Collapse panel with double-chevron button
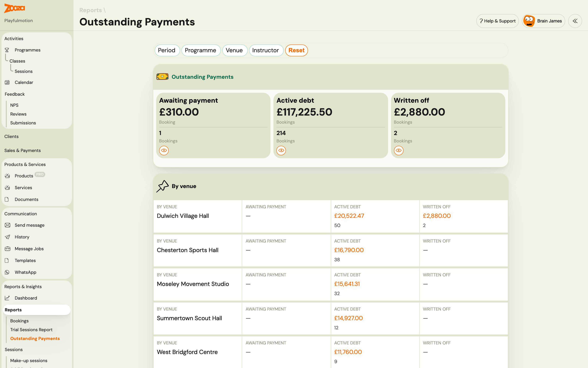The image size is (588, 368). [x=575, y=21]
